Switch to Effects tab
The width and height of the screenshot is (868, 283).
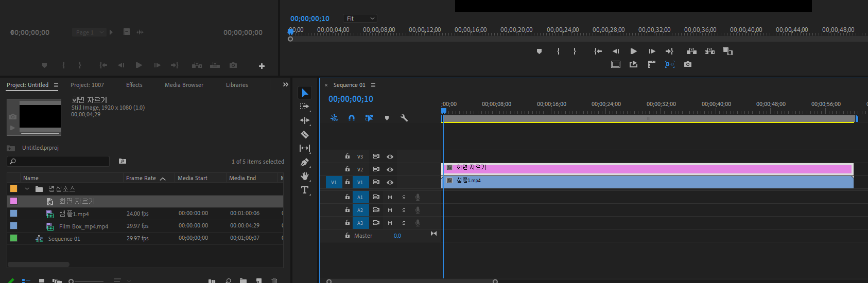pos(134,85)
